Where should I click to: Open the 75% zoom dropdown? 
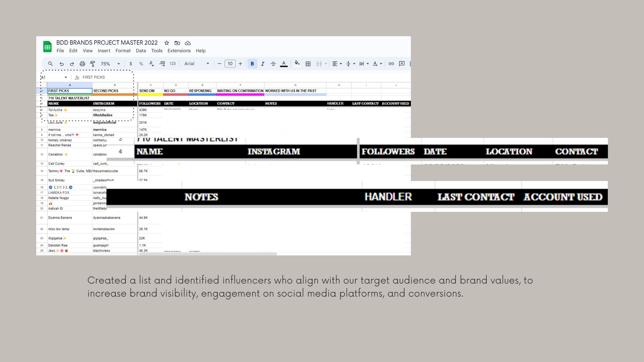tap(110, 64)
